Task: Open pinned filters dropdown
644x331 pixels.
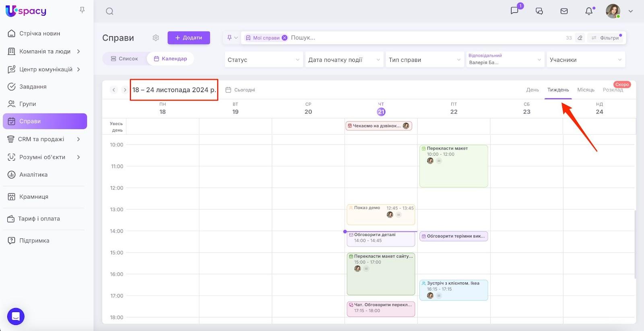Action: (x=232, y=38)
